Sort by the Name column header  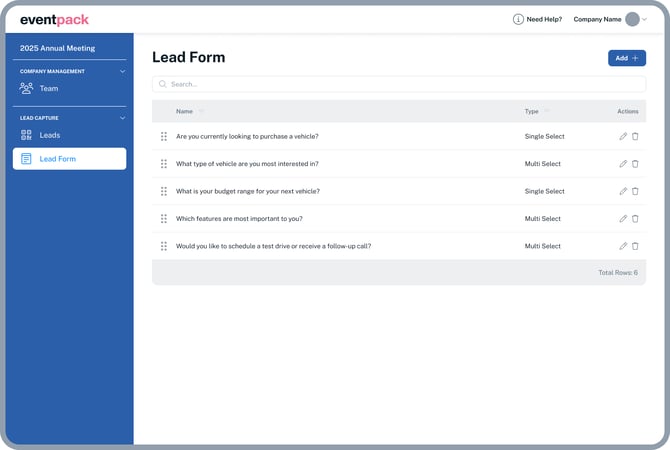click(185, 111)
